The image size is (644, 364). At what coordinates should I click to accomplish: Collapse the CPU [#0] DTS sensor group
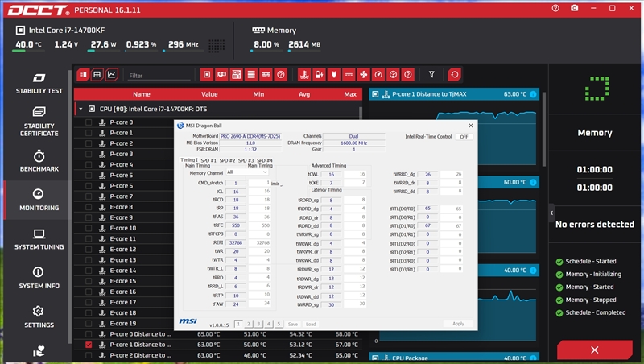pos(81,109)
